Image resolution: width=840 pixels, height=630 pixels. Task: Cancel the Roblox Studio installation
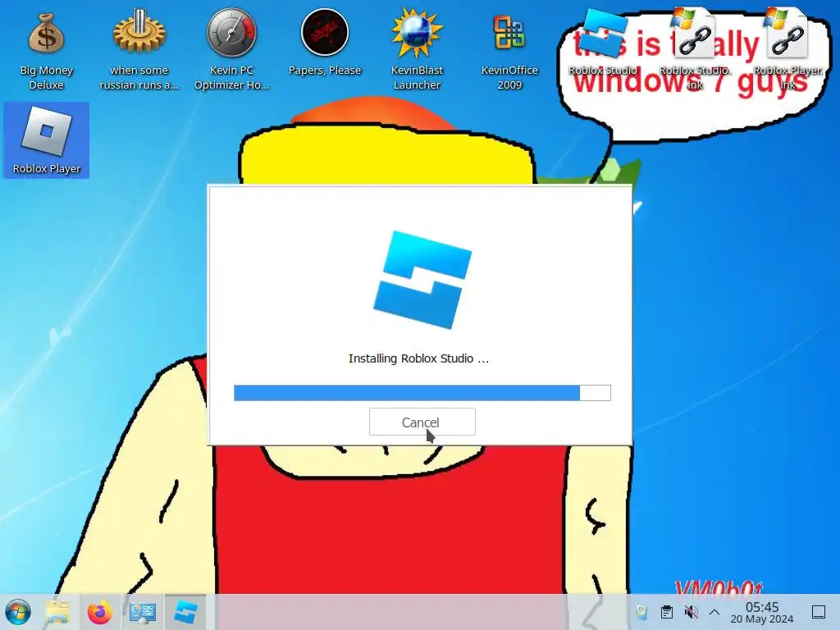click(422, 422)
